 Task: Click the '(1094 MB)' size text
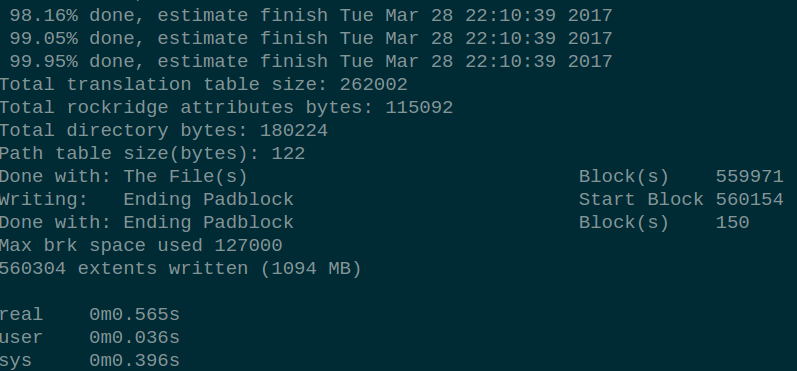point(311,268)
